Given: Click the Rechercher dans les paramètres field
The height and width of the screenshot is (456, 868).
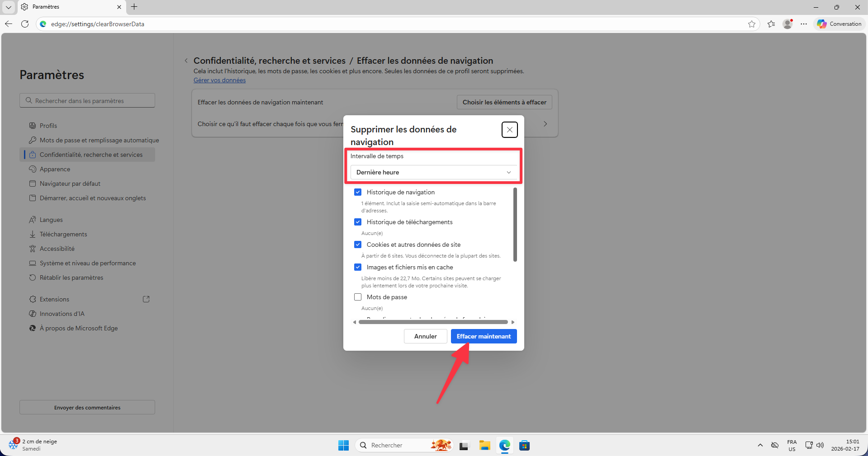Looking at the screenshot, I should click(x=87, y=100).
